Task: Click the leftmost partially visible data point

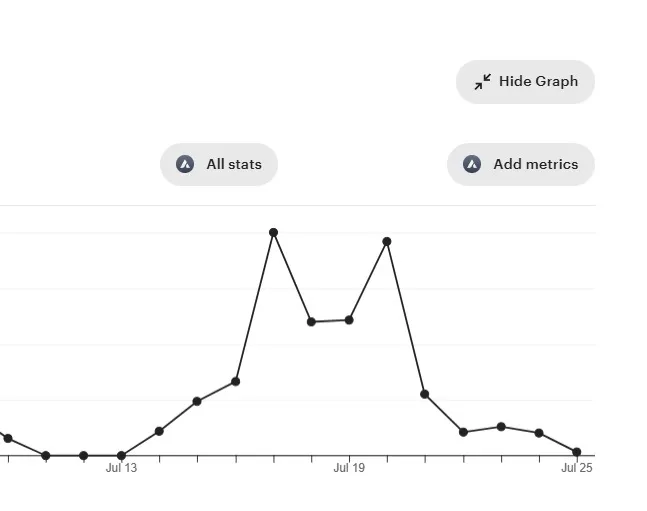Action: (x=8, y=438)
